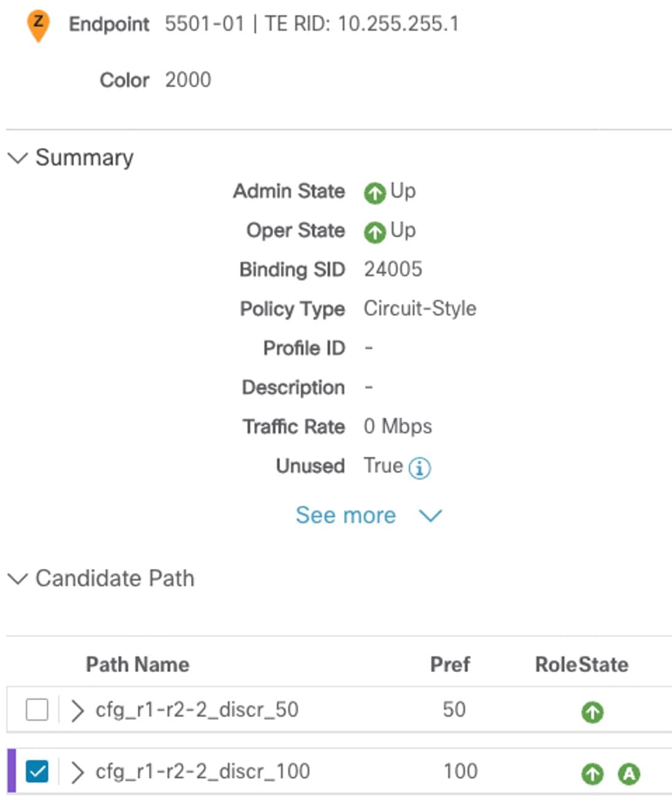This screenshot has height=807, width=672.
Task: Open the info tooltip beside Unused True
Action: [419, 467]
